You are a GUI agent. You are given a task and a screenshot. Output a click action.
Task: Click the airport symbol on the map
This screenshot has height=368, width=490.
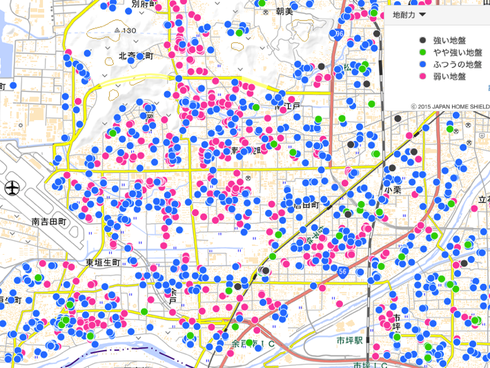tap(12, 188)
